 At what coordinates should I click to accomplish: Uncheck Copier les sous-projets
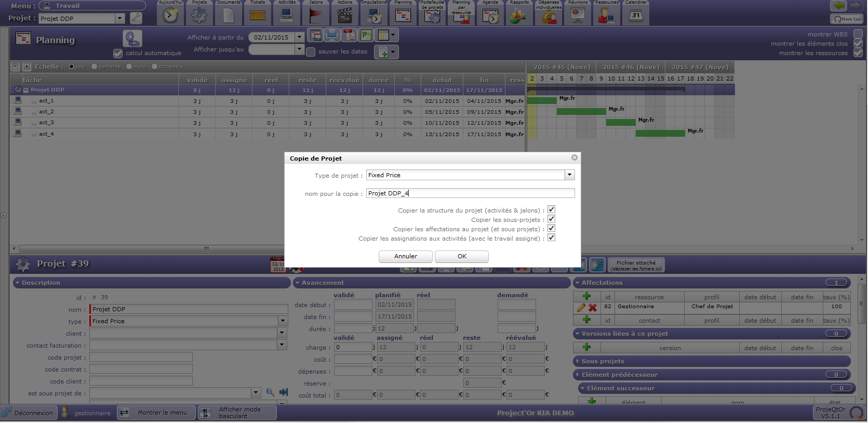[552, 219]
